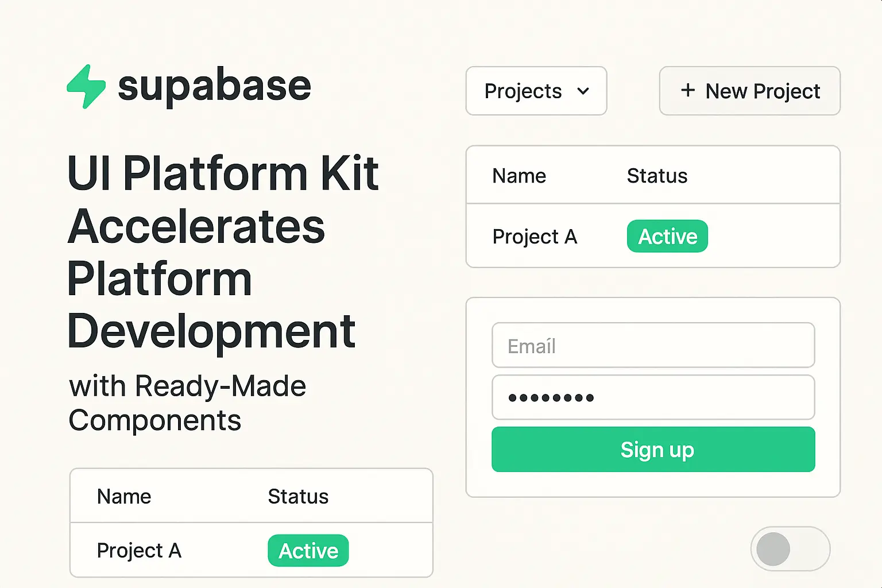The width and height of the screenshot is (882, 588).
Task: Click the plus icon in New Project button
Action: 688,90
